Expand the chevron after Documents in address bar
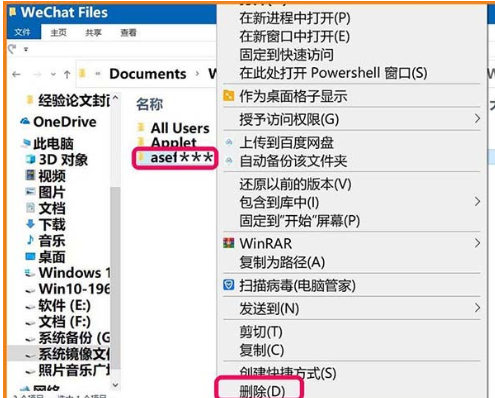Image resolution: width=495 pixels, height=398 pixels. click(x=197, y=74)
